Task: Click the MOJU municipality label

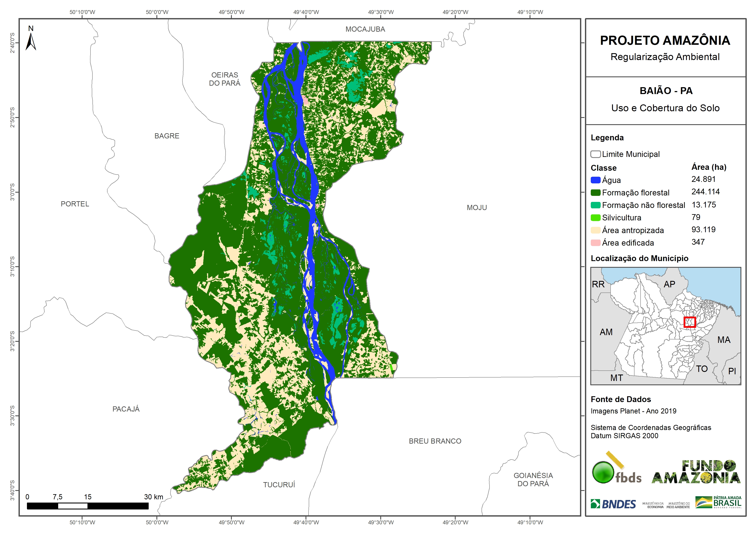Action: [x=476, y=208]
